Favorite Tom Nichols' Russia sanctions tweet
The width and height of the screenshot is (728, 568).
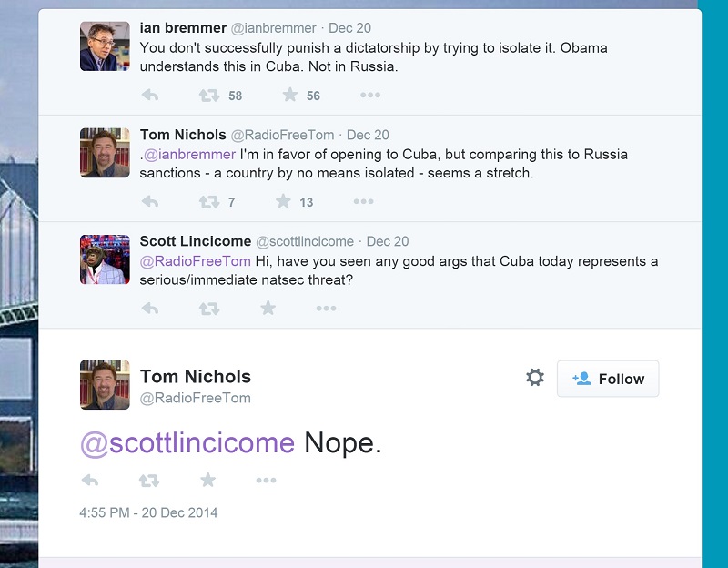coord(283,202)
